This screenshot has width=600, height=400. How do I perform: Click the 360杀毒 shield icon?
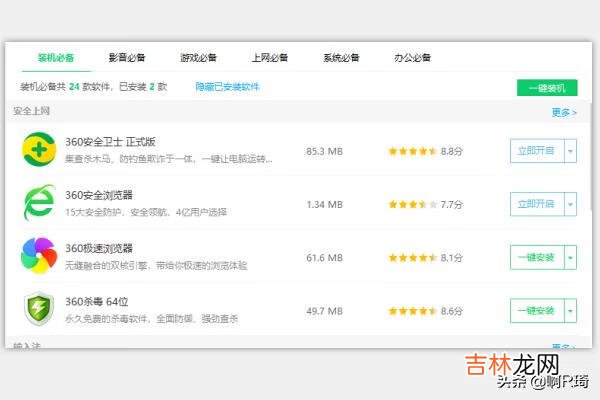(x=39, y=309)
